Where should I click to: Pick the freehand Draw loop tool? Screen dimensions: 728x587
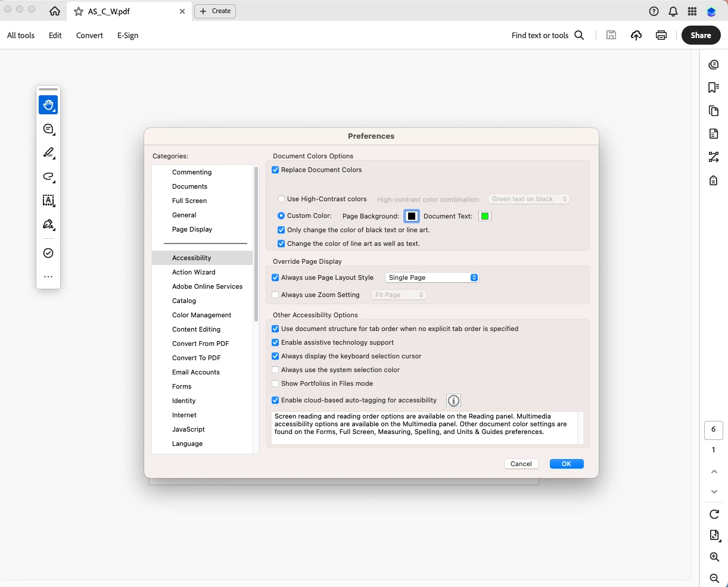pyautogui.click(x=48, y=177)
